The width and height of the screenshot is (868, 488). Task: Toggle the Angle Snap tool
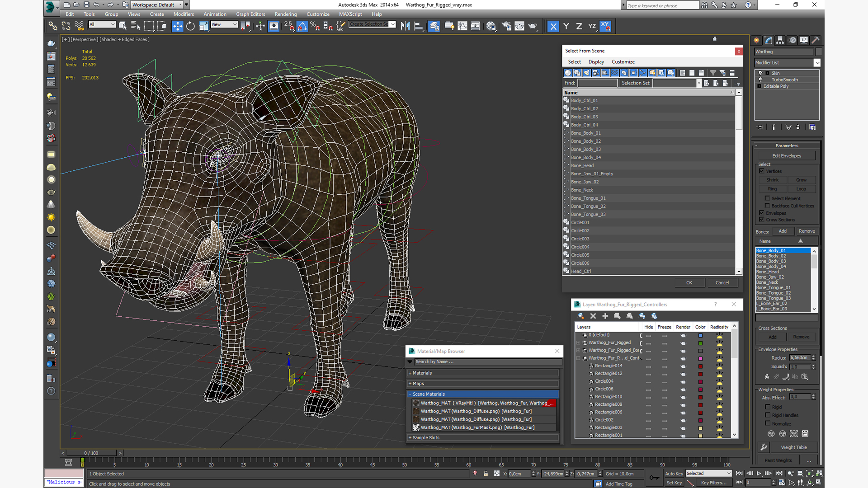point(302,26)
